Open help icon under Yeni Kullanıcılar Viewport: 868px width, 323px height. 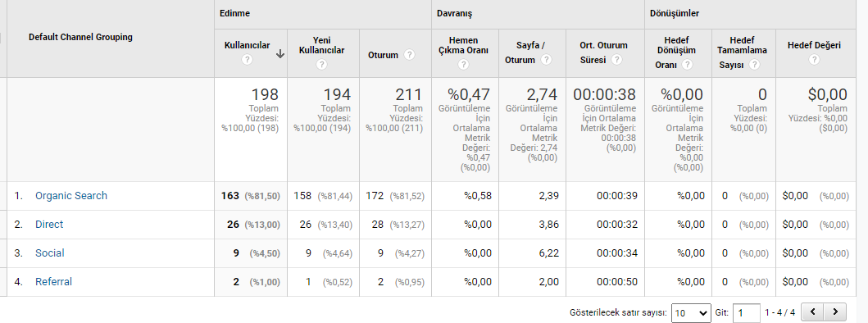[x=321, y=64]
